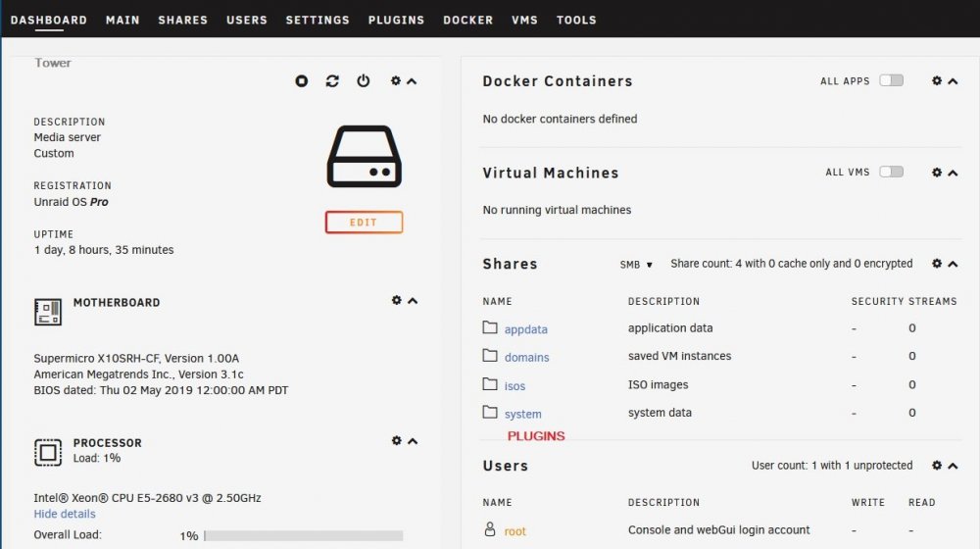Click 'Supermicro X10SRH-CF, Version 1.00A' text
Viewport: 980px width, 549px height.
[136, 358]
